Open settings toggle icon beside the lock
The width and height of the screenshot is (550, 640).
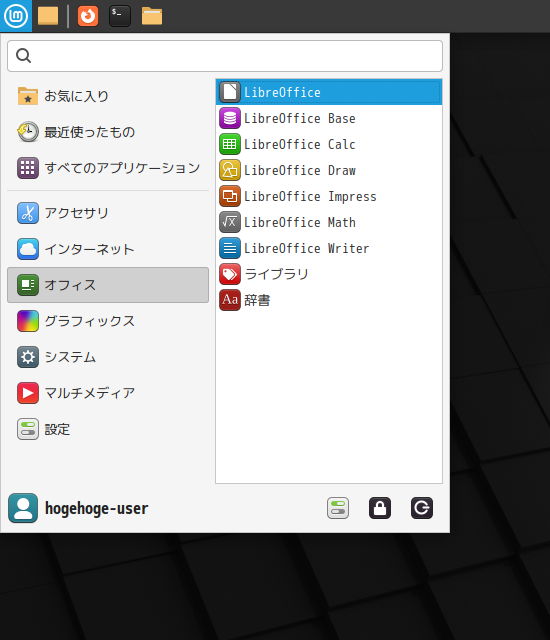338,508
